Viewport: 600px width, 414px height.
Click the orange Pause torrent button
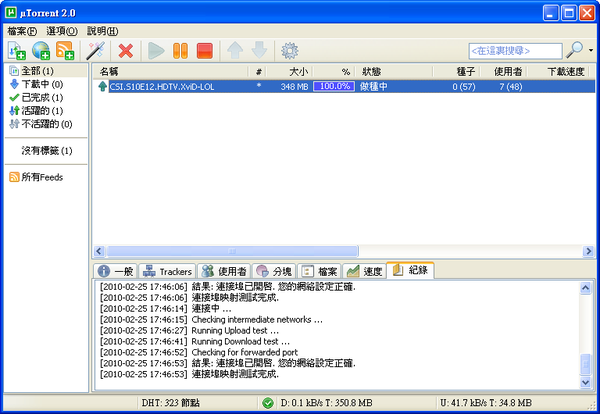[180, 51]
